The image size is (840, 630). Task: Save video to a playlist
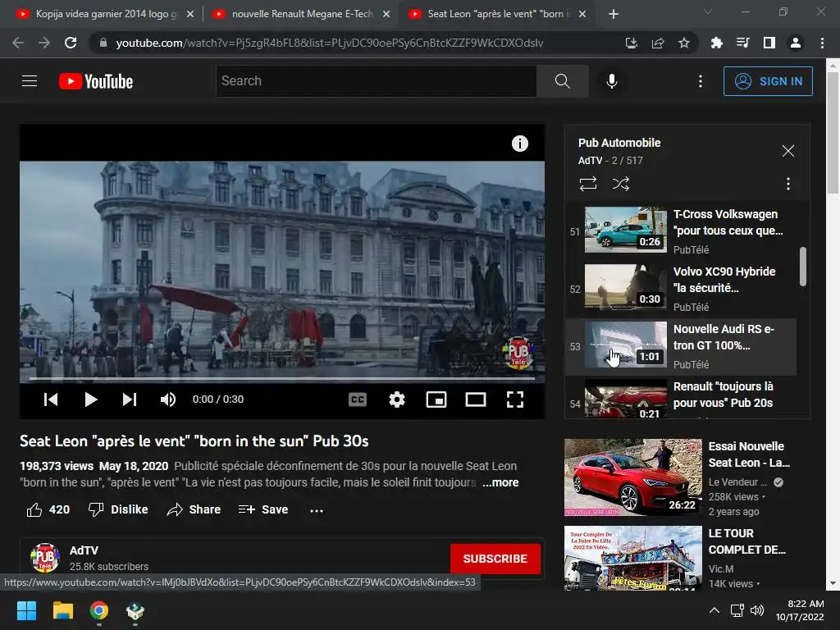pos(263,509)
